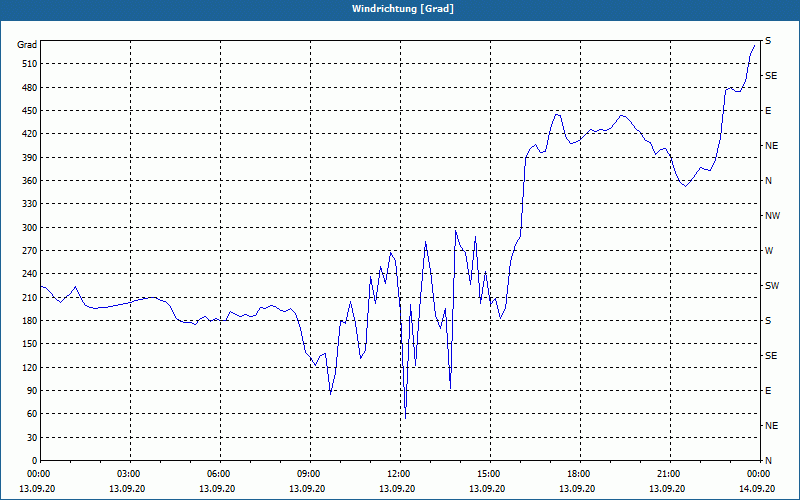The height and width of the screenshot is (500, 800).
Task: Select the 90 y-axis value
Action: (32, 391)
